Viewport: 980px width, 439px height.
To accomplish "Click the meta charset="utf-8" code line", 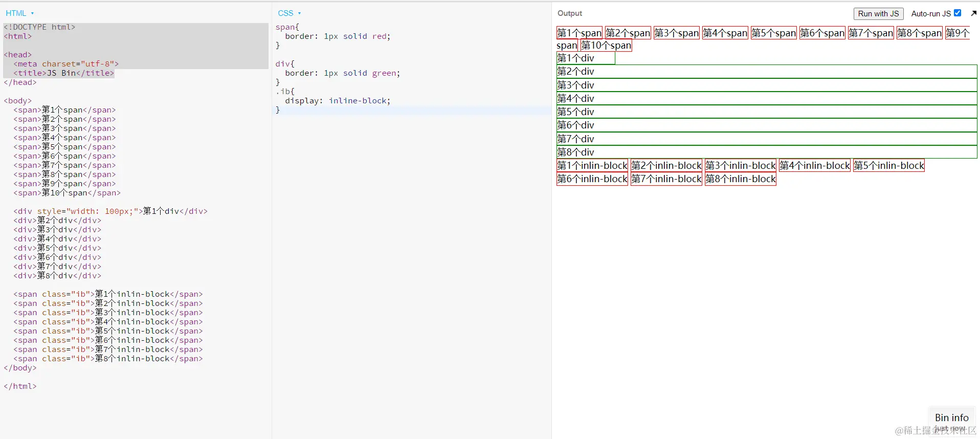I will point(66,64).
